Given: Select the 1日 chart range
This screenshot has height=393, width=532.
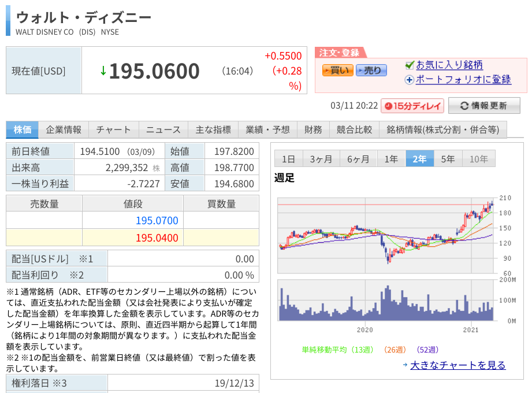Looking at the screenshot, I should [288, 158].
